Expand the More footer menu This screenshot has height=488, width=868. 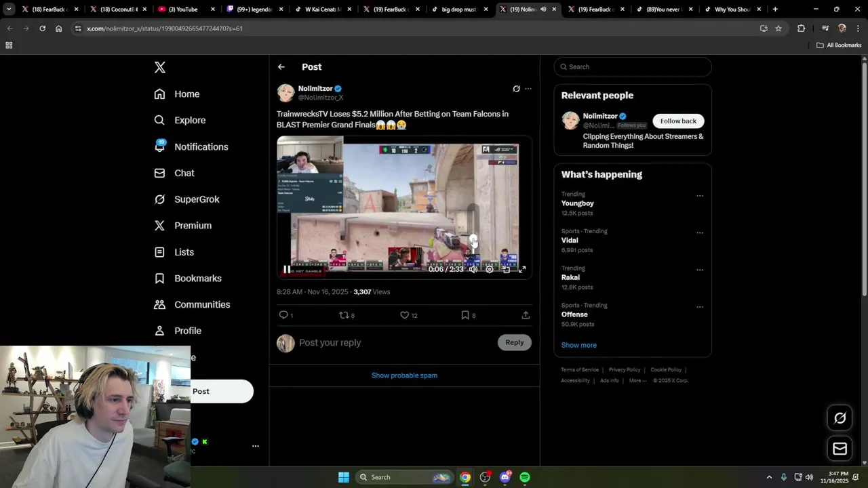(x=637, y=380)
